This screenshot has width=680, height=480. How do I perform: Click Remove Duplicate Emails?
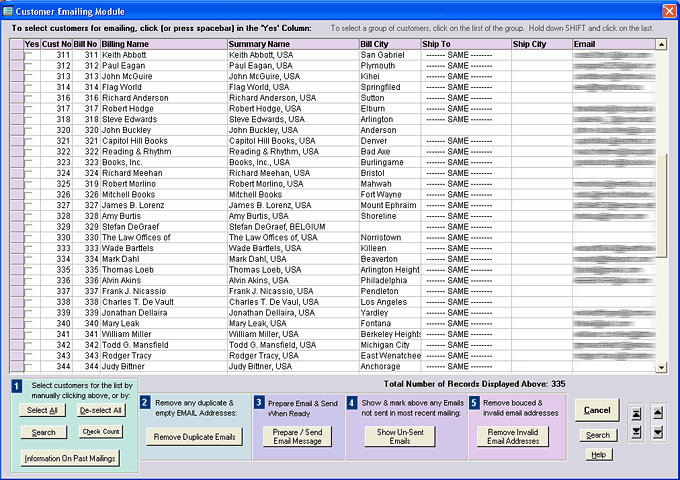pyautogui.click(x=197, y=437)
